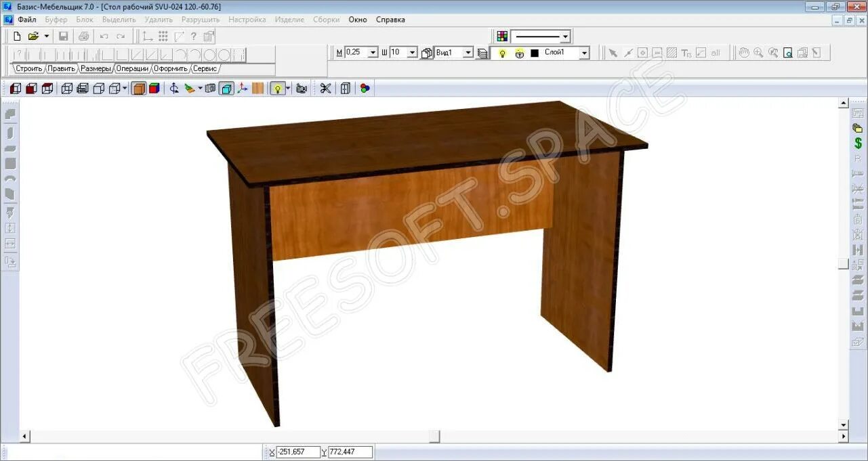
Task: Click the black layer color swatch
Action: (535, 53)
